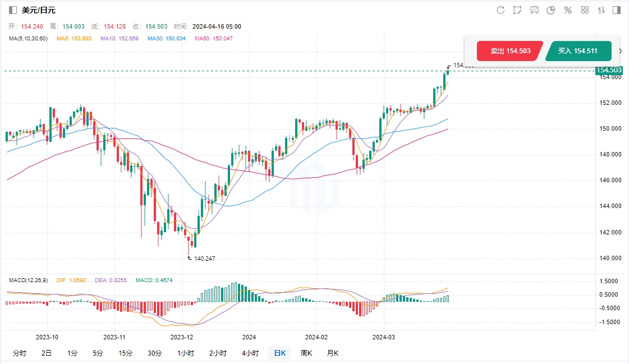Select the 周K weekly chart tab

tap(306, 353)
